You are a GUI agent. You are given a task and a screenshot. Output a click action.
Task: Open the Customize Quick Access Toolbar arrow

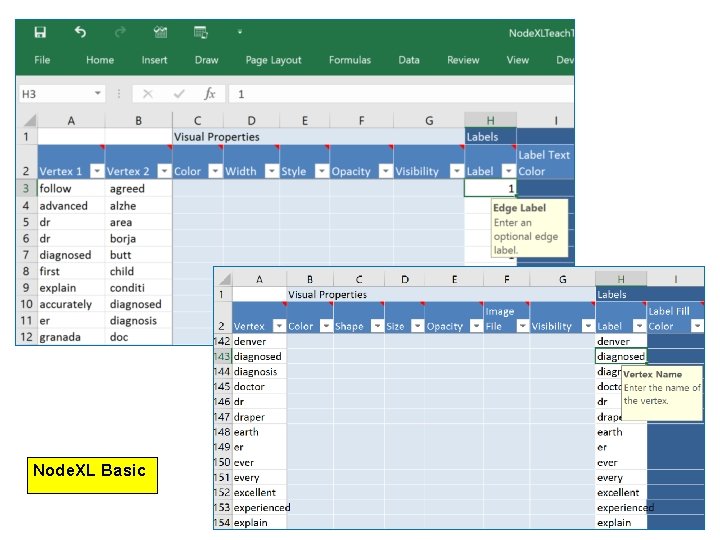click(x=240, y=32)
